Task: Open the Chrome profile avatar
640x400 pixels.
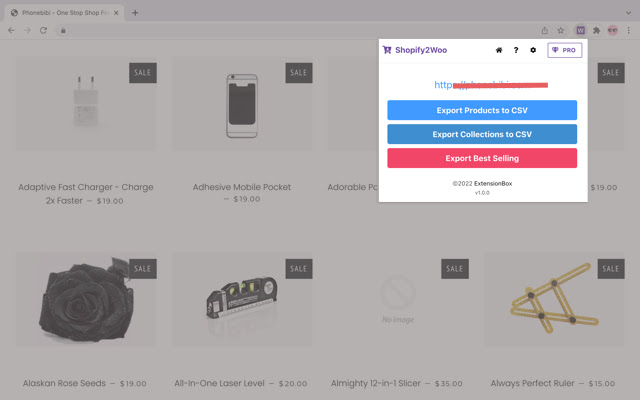Action: (613, 30)
